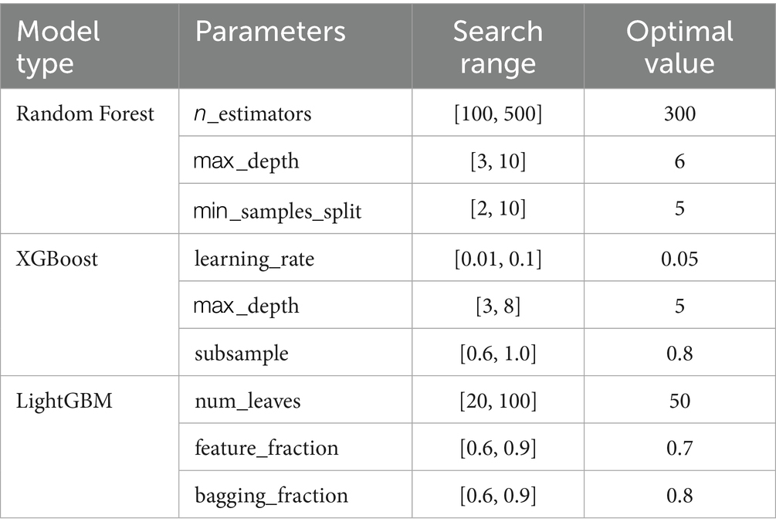
Task: Select the feature_fraction parameter cell
Action: (x=266, y=448)
